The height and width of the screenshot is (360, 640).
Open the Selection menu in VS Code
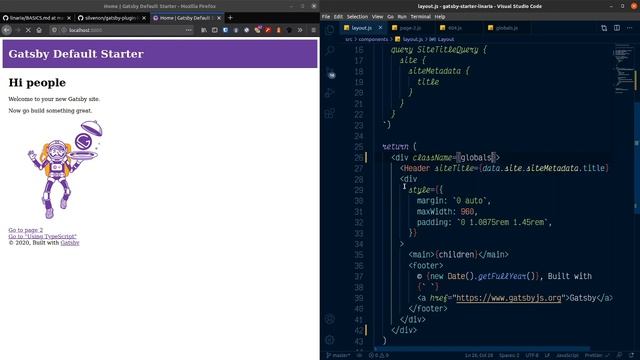(x=357, y=17)
